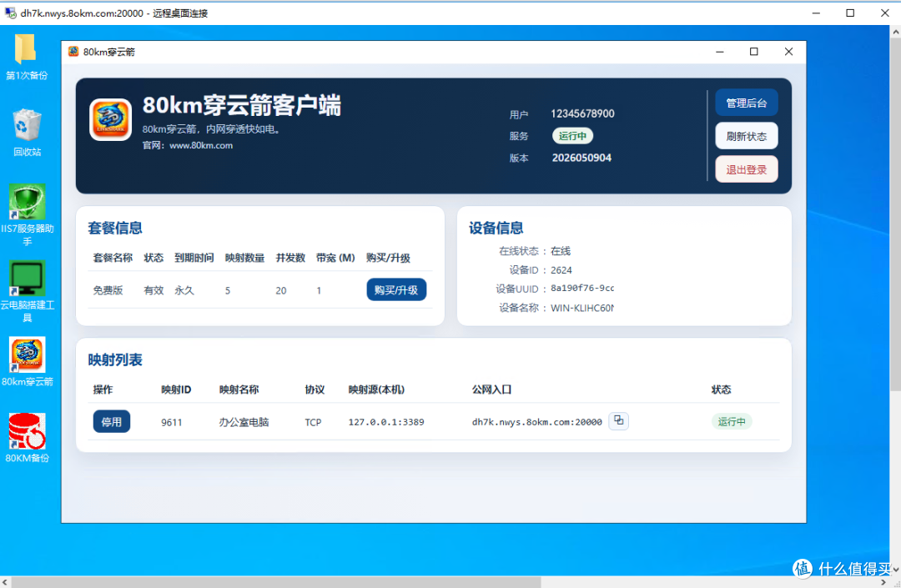Click the TCP protocol cell

pyautogui.click(x=313, y=423)
